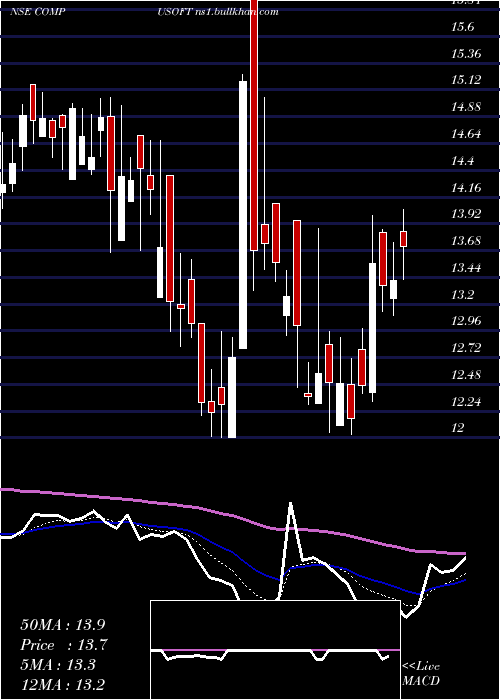Click the 14.16 price axis label

(466, 187)
